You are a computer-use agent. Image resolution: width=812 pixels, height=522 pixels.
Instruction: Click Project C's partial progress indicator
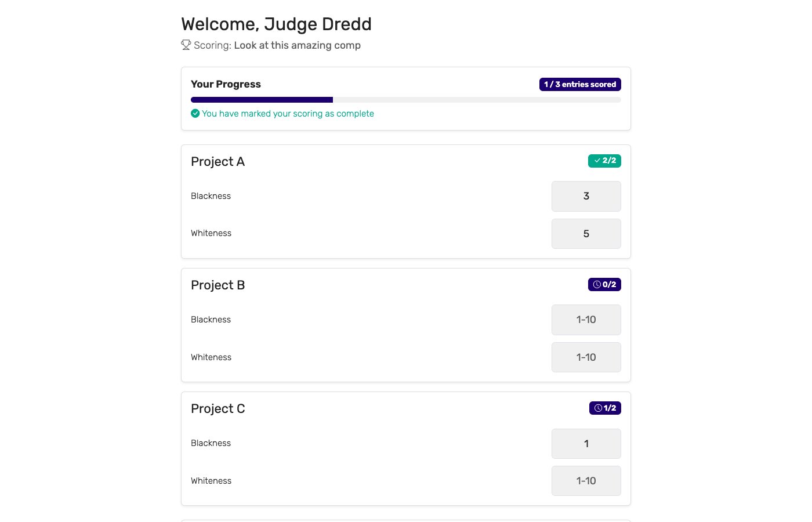pyautogui.click(x=604, y=408)
